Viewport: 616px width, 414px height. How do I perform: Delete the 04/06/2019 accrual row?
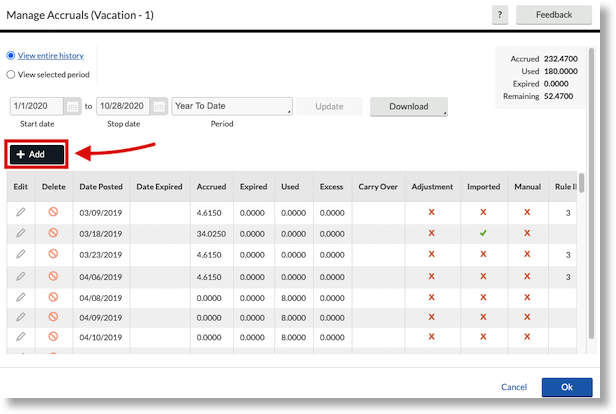click(53, 276)
